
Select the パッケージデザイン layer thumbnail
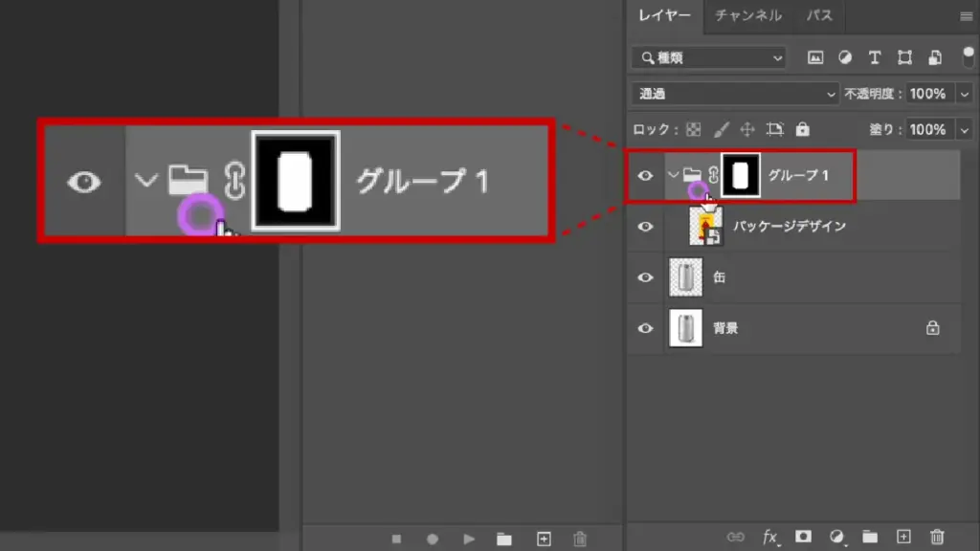[x=706, y=227]
